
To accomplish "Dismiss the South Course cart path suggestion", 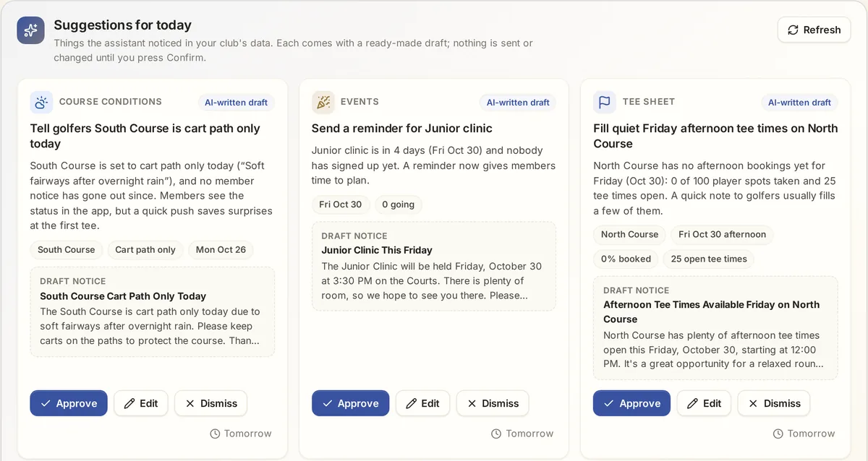I will 210,403.
